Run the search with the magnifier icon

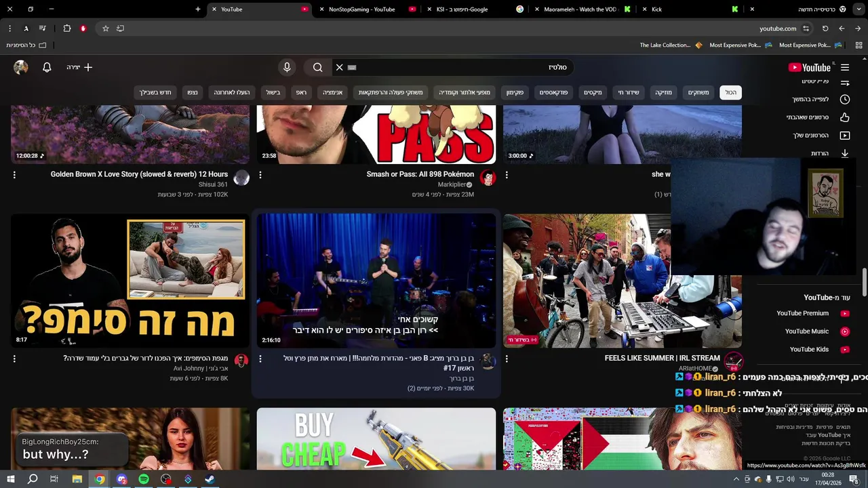[317, 67]
